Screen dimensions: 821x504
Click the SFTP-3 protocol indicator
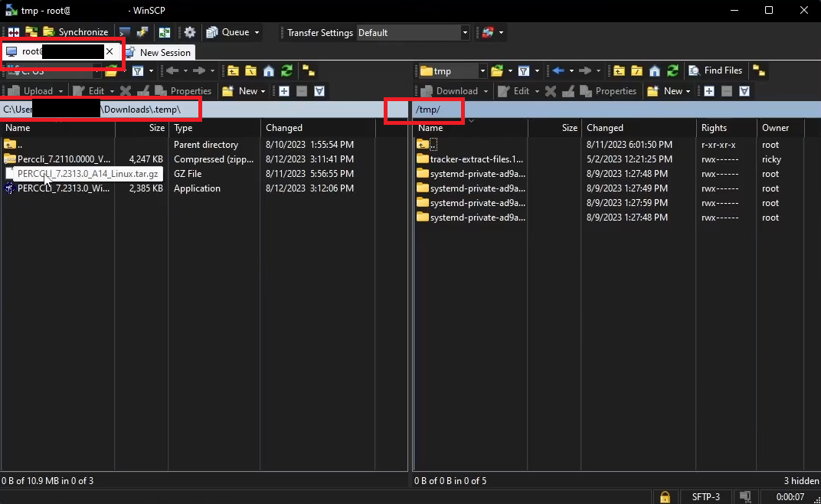(x=705, y=496)
